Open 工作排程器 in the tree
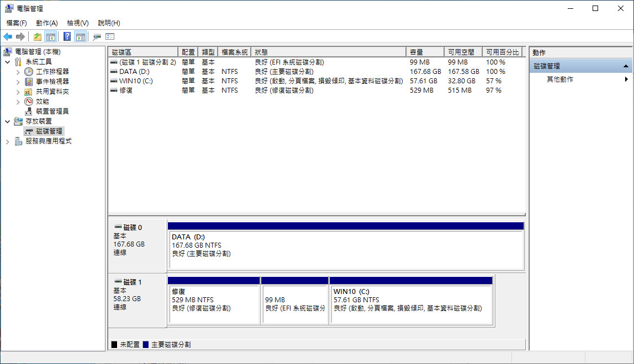Viewport: 634px width, 364px height. [52, 72]
